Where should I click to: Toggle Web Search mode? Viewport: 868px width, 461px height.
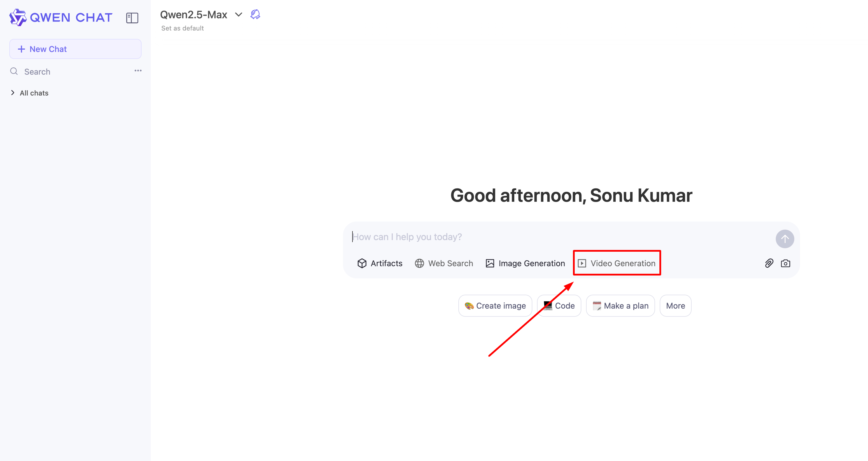(444, 263)
